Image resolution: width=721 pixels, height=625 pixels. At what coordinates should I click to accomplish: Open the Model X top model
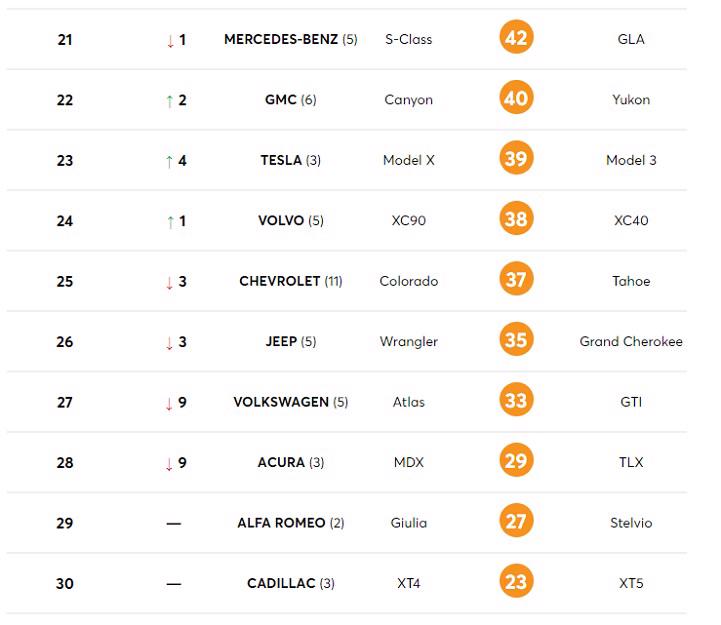(409, 160)
